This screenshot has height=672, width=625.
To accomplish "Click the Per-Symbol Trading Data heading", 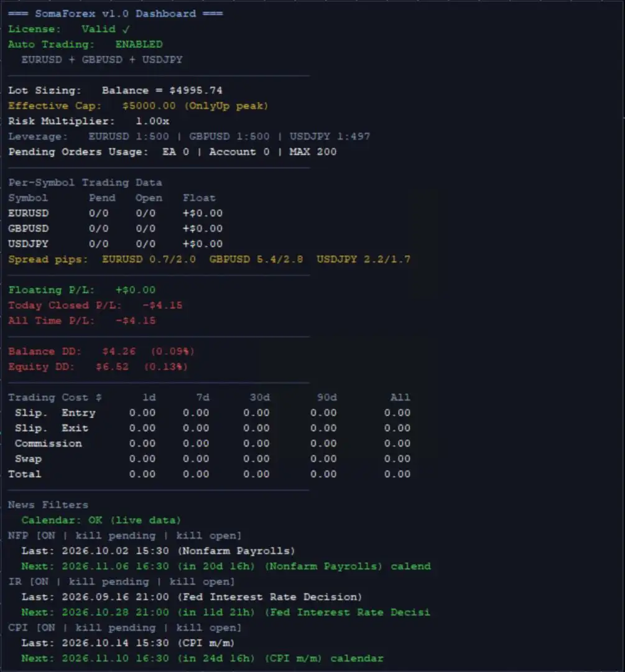I will (x=85, y=182).
